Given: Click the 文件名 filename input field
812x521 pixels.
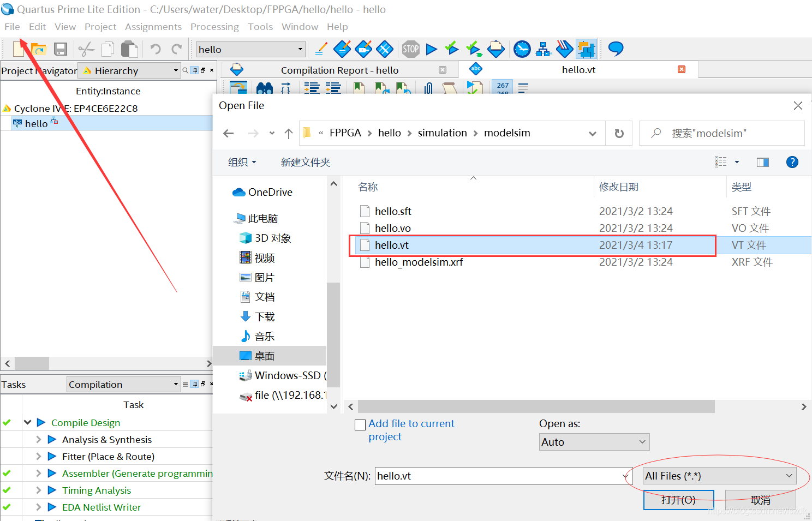Looking at the screenshot, I should click(x=504, y=476).
